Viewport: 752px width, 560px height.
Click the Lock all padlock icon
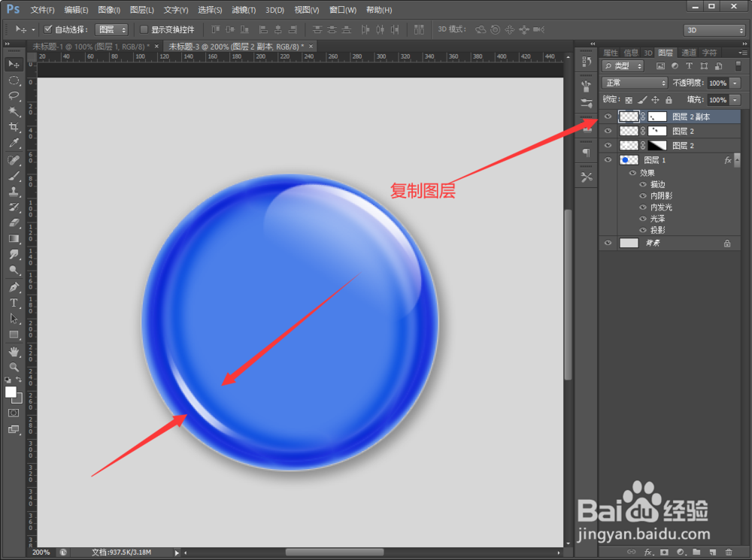pyautogui.click(x=669, y=100)
